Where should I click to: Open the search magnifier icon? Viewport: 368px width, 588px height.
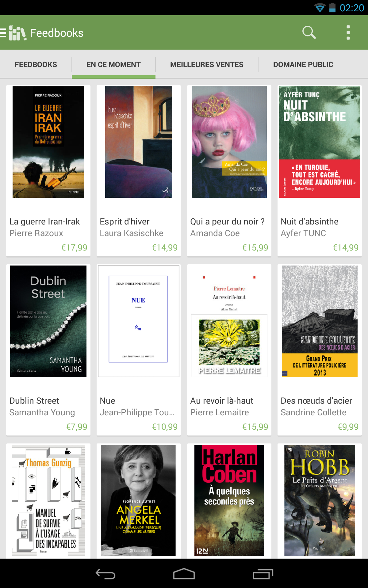pyautogui.click(x=309, y=32)
